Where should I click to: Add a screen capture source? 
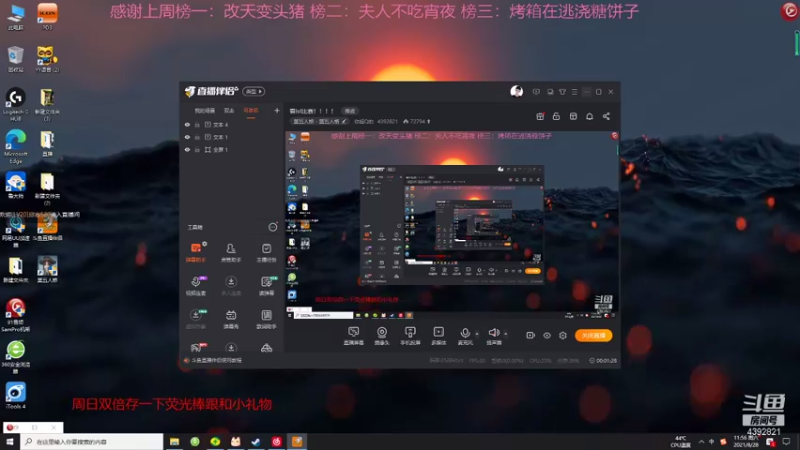tap(354, 336)
